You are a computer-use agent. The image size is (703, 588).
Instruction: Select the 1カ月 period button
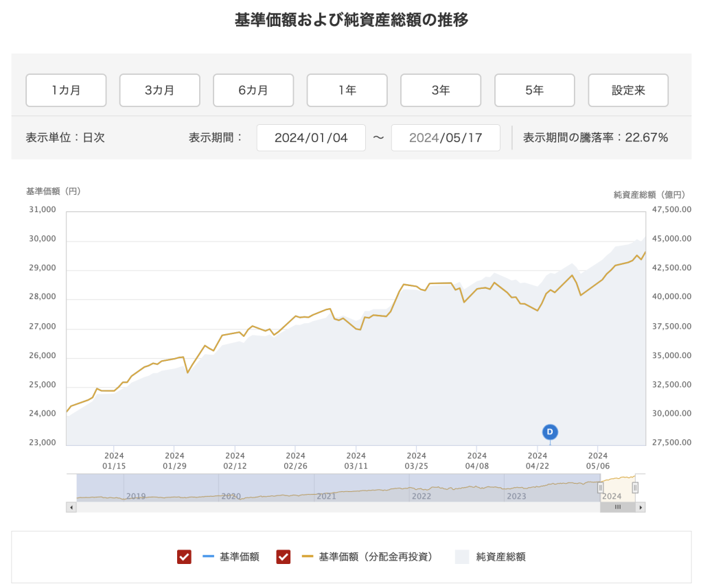(x=66, y=91)
